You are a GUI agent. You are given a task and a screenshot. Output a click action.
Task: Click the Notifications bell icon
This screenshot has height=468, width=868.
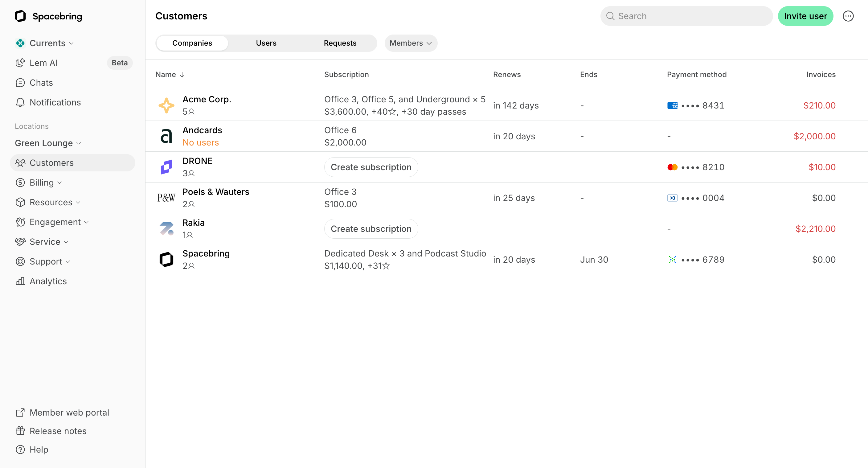[x=20, y=102]
